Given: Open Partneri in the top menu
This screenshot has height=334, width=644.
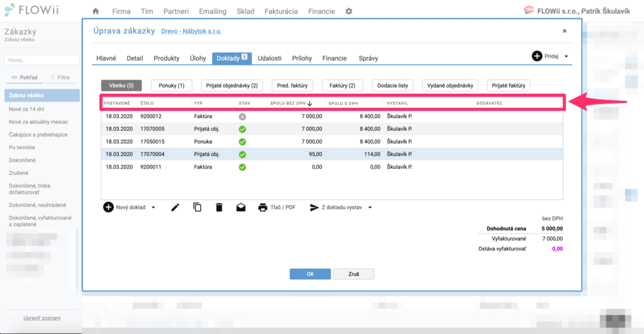Looking at the screenshot, I should pyautogui.click(x=176, y=11).
